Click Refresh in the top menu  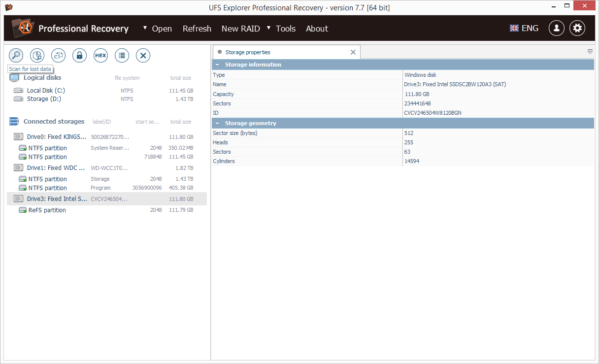pyautogui.click(x=197, y=29)
